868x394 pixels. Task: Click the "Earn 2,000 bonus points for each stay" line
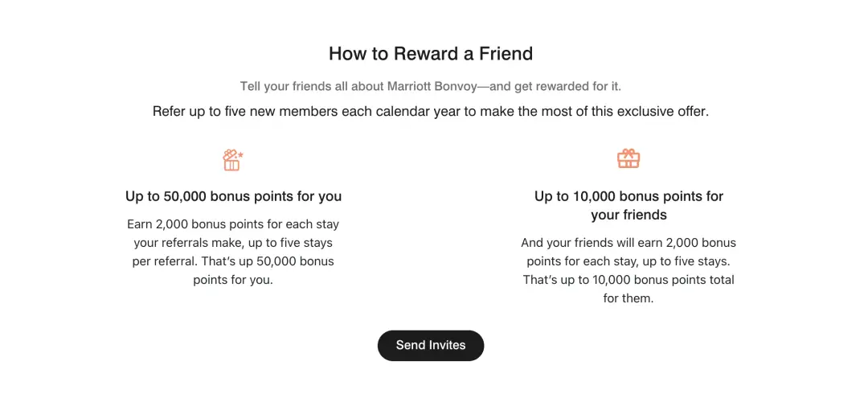[233, 224]
